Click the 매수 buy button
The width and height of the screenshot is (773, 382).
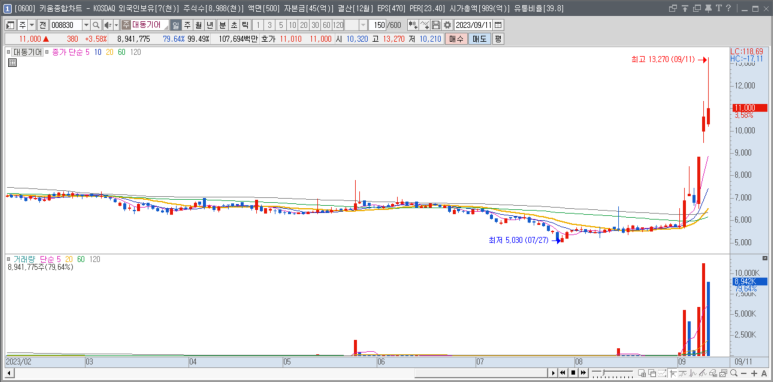click(456, 39)
